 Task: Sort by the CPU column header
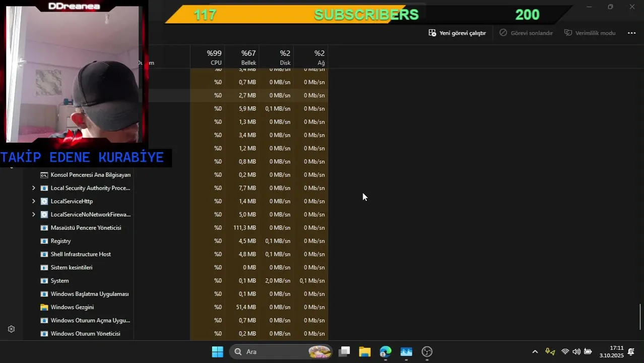pos(207,57)
